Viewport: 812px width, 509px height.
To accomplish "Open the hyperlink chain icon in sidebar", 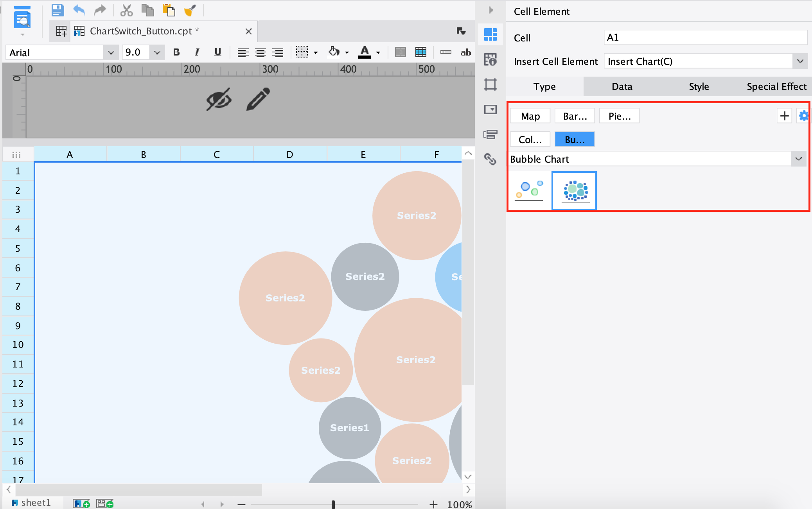I will coord(490,159).
